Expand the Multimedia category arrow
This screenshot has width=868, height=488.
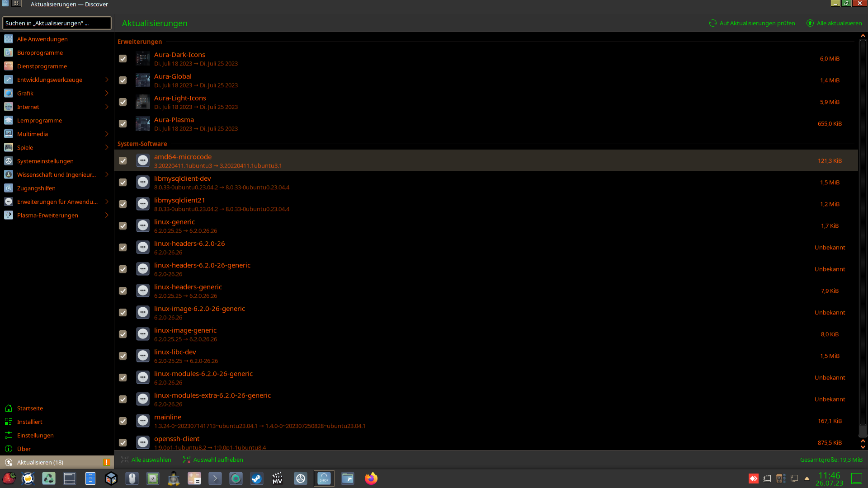[x=107, y=134]
